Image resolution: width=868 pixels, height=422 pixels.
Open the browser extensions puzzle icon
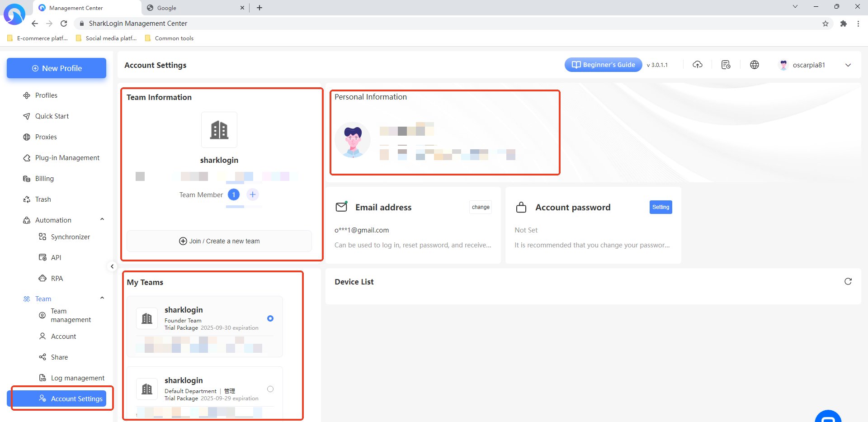coord(844,24)
